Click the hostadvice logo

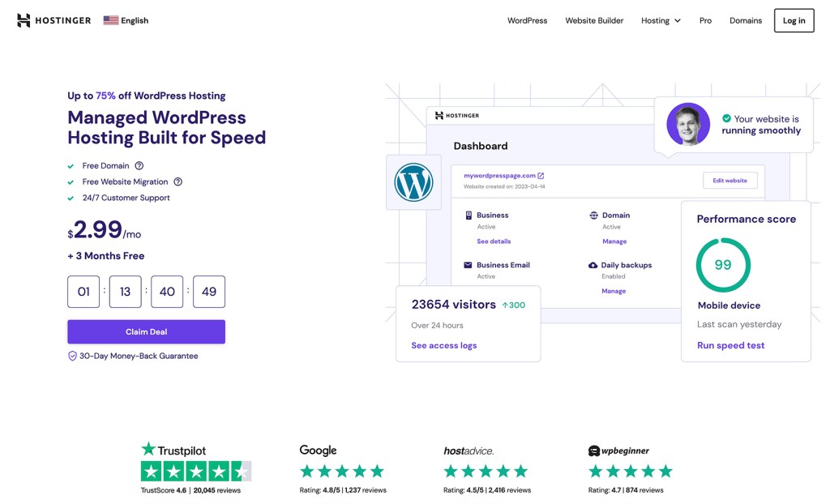pos(468,451)
